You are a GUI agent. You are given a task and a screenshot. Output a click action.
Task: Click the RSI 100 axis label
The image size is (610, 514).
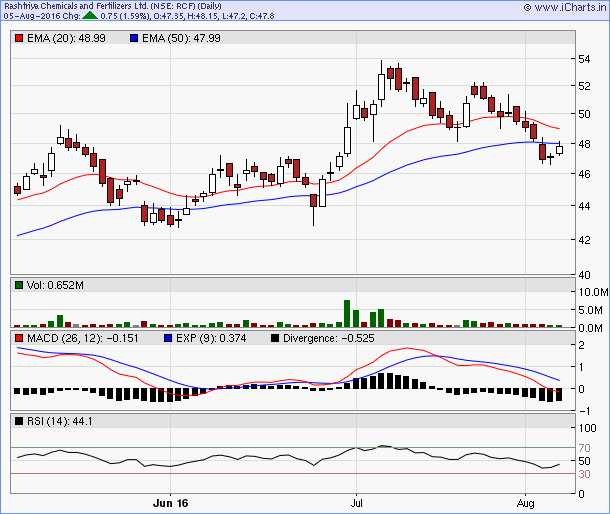tap(587, 428)
